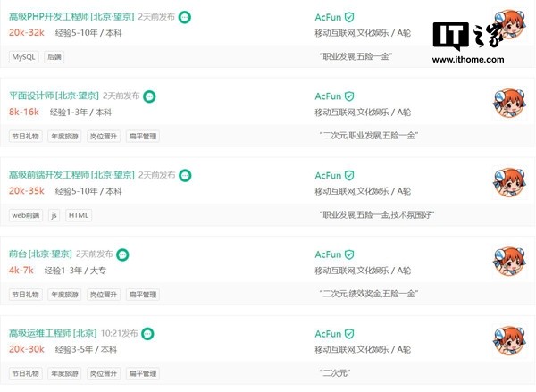The height and width of the screenshot is (392, 536).
Task: Open the 高级PHP开发工程师 job posting
Action: (71, 17)
